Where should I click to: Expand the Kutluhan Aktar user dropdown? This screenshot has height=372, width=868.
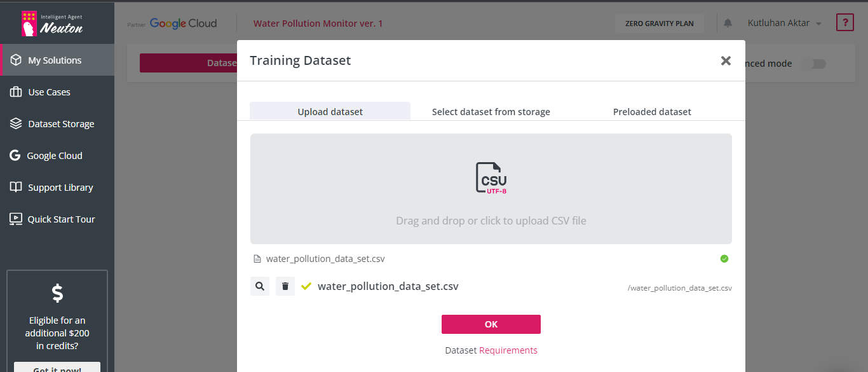tap(785, 23)
